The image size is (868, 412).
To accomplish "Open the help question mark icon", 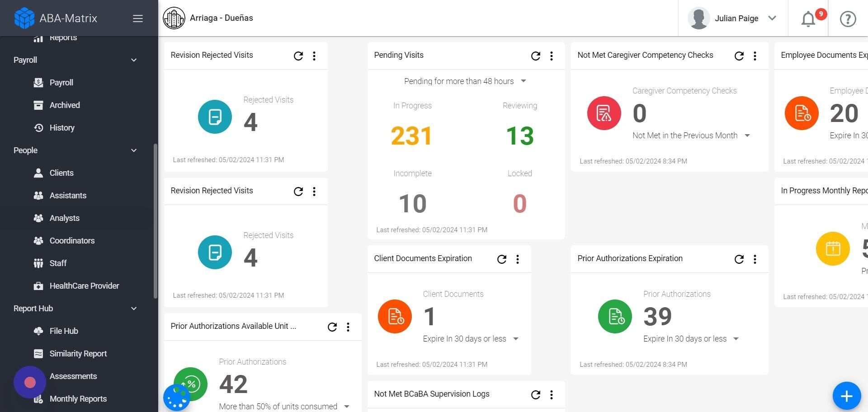I will coord(848,19).
